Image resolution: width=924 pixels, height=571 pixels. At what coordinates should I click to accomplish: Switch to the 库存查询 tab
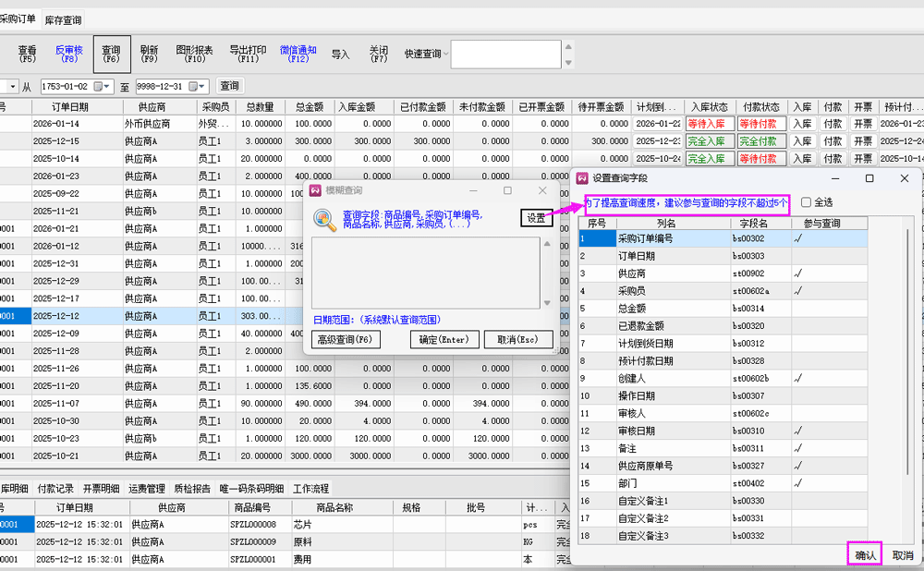63,19
